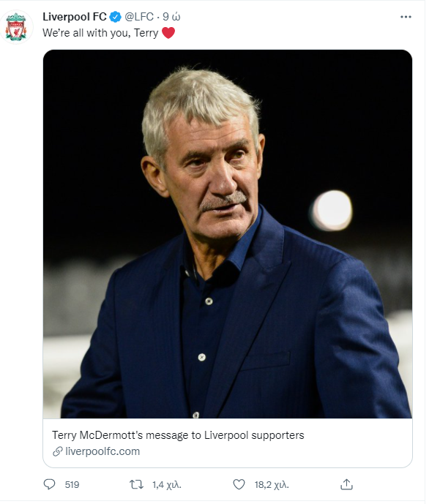Click the reply speech bubble icon
The width and height of the screenshot is (440, 504).
click(x=50, y=484)
